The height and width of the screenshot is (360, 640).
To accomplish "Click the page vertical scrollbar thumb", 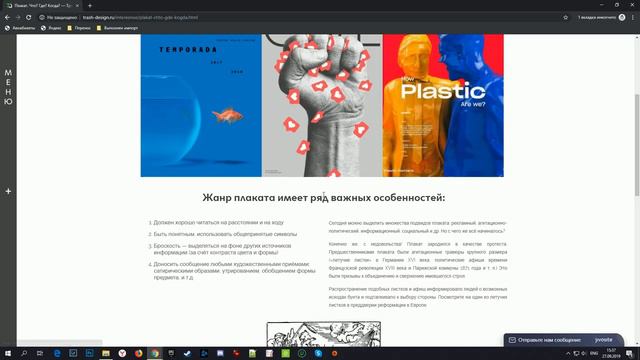I will (637, 145).
